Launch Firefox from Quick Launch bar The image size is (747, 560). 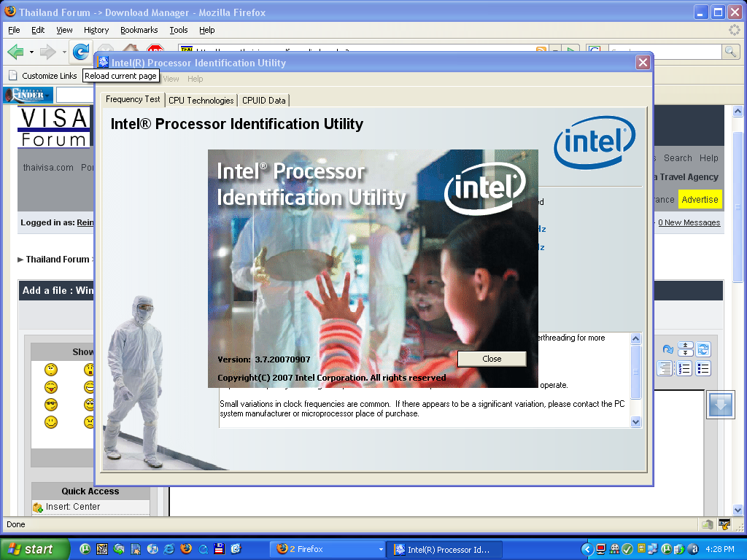coord(186,549)
